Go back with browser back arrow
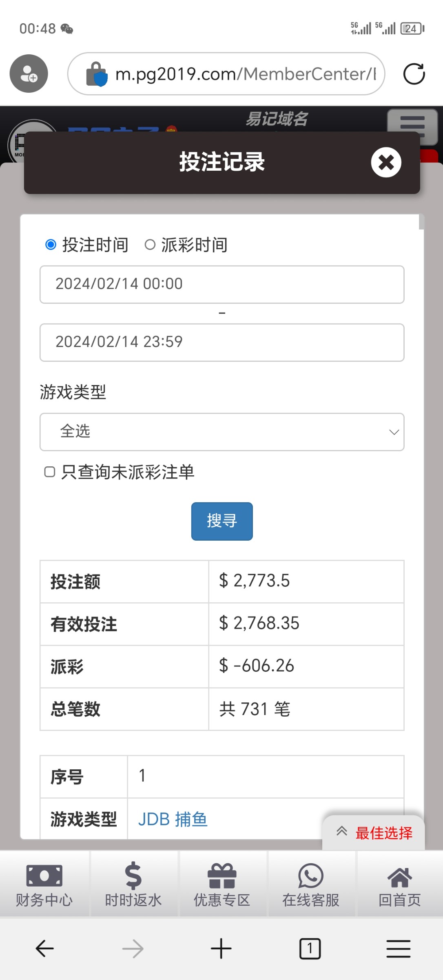This screenshot has width=443, height=980. (x=44, y=948)
